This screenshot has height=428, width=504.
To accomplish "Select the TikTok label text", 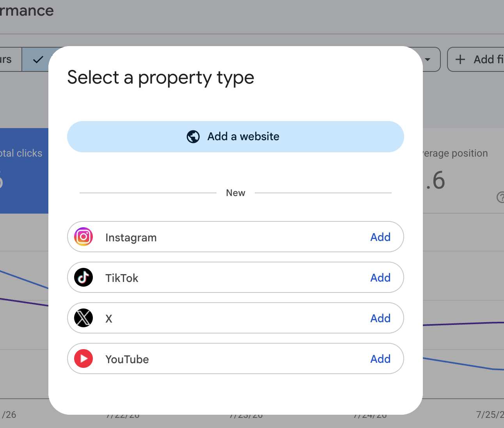I will [122, 278].
